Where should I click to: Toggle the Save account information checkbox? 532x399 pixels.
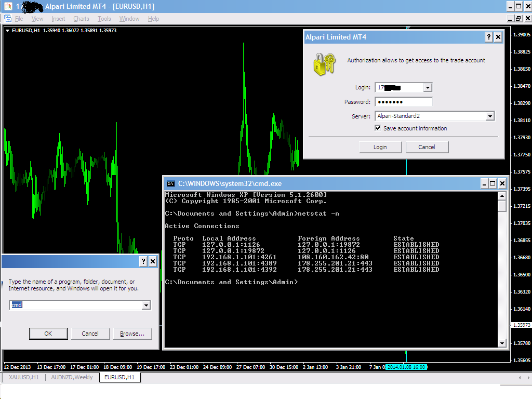tap(378, 128)
